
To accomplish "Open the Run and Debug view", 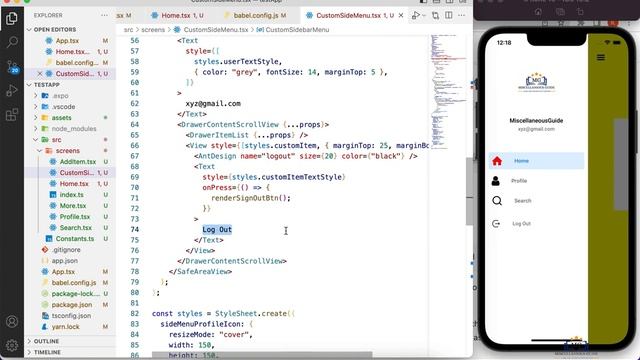I will pos(12,90).
